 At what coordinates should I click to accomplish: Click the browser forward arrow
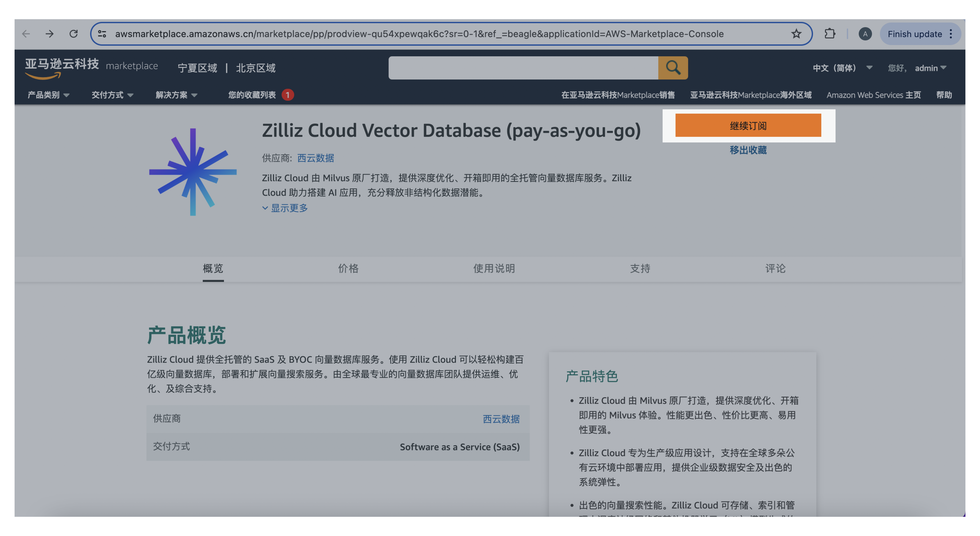[x=49, y=34]
